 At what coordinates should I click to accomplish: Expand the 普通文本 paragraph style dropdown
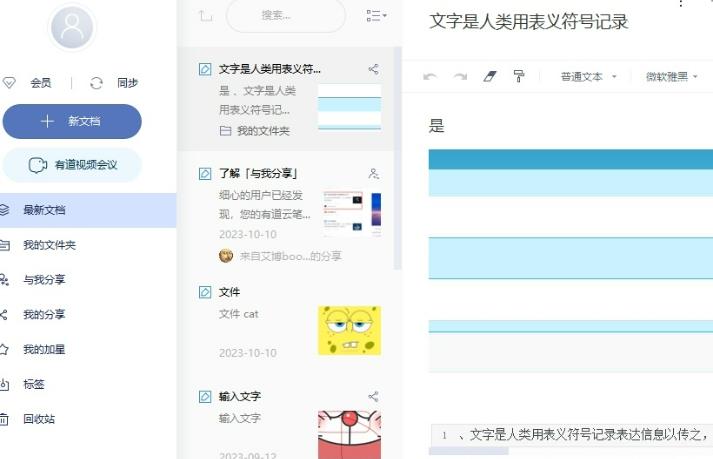[588, 76]
